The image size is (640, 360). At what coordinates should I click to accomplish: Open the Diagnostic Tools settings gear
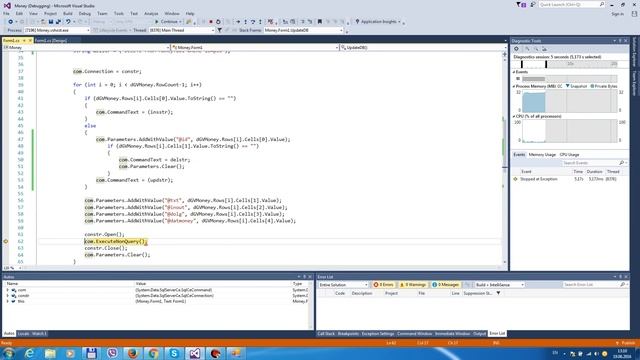516,49
